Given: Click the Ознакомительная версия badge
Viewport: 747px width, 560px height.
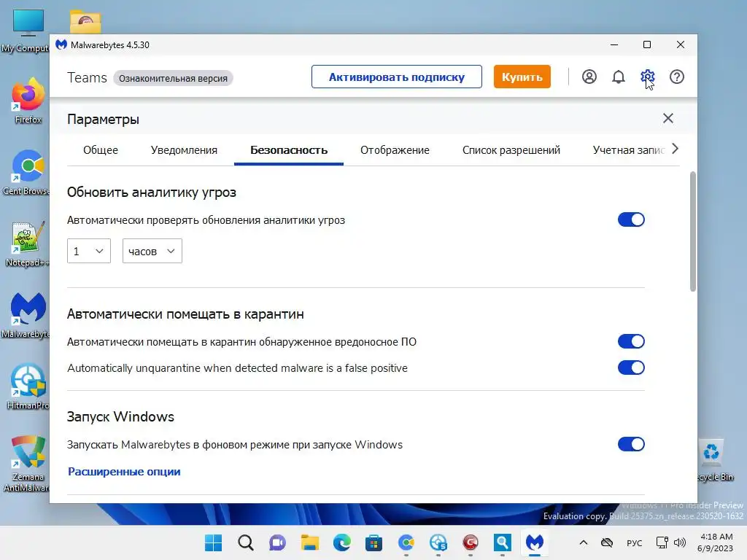Looking at the screenshot, I should [x=173, y=78].
